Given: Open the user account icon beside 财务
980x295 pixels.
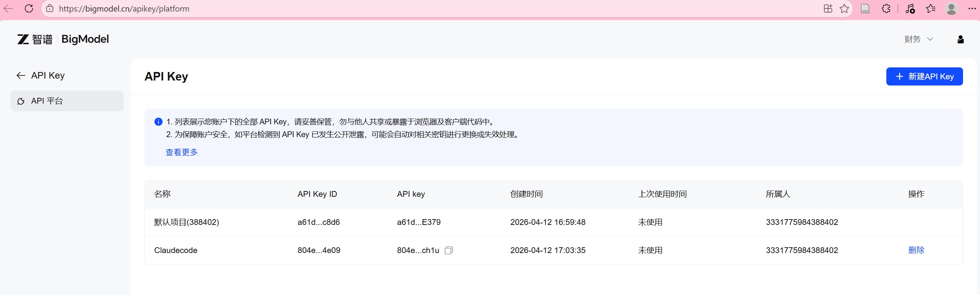Looking at the screenshot, I should coord(960,39).
